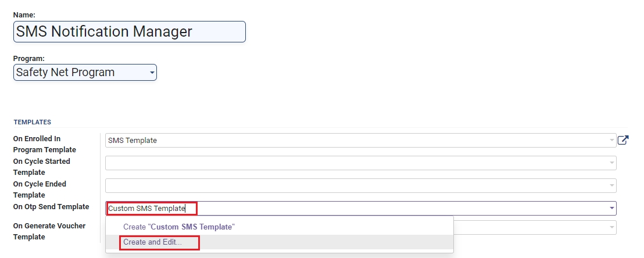Expand On Enrolled In Program Template dropdown arrow
This screenshot has height=258, width=644.
(611, 140)
